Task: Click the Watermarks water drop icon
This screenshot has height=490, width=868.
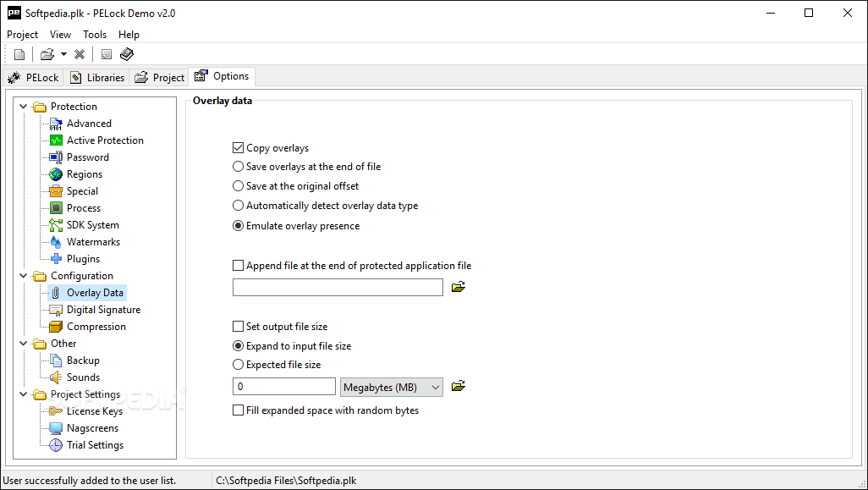Action: [56, 242]
